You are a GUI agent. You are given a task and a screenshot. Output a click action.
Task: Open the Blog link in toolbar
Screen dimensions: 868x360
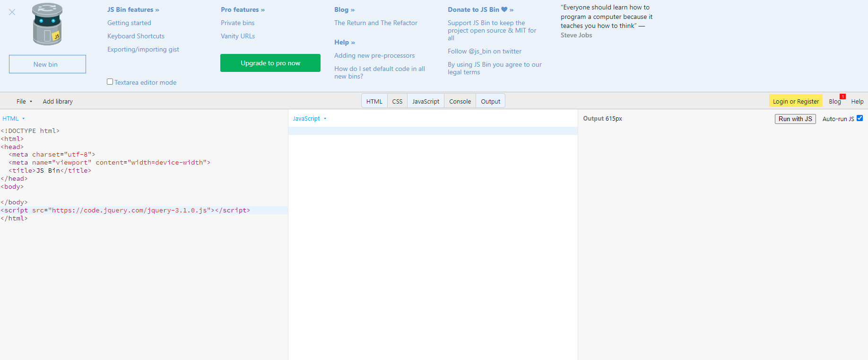(x=834, y=102)
